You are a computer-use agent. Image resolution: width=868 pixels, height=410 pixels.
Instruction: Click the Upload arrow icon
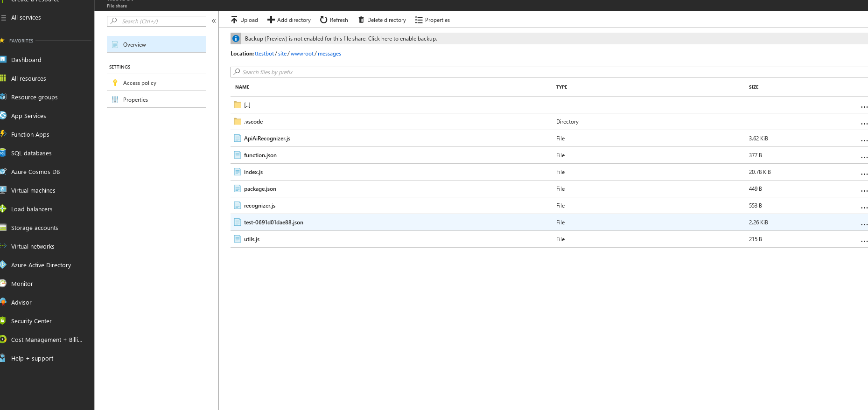(234, 20)
